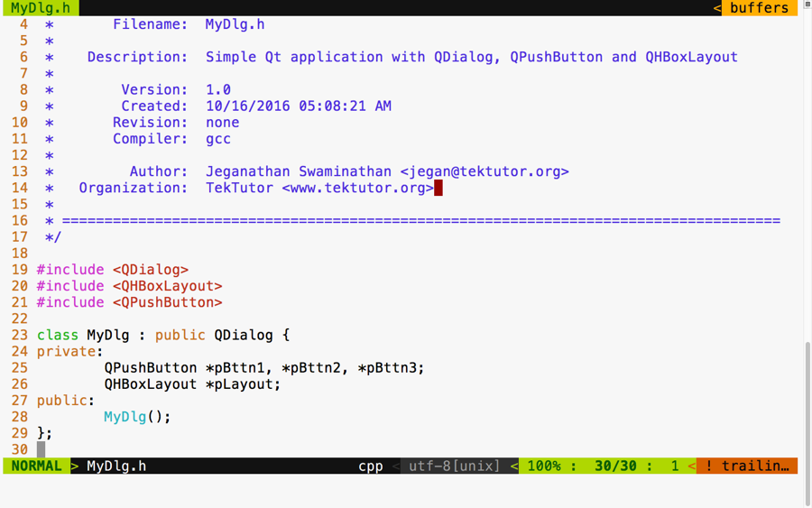Click revision value 'none'
The image size is (812, 508).
[222, 123]
